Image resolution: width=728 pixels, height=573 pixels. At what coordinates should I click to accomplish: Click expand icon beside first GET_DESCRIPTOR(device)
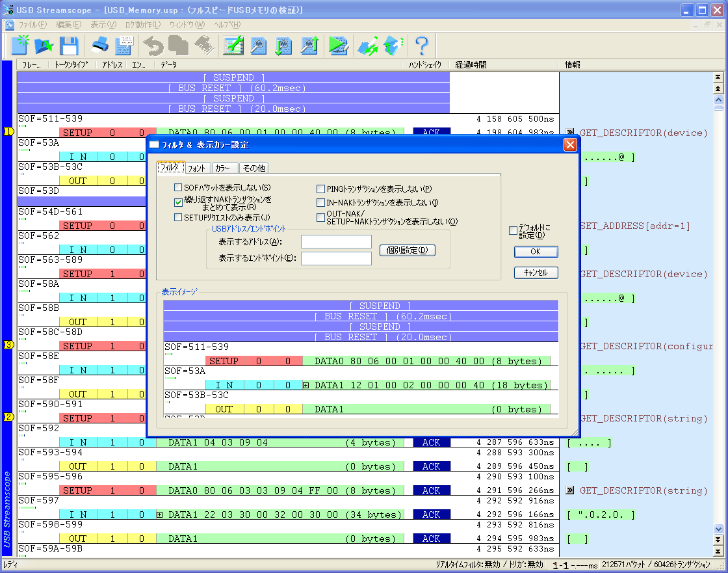570,133
